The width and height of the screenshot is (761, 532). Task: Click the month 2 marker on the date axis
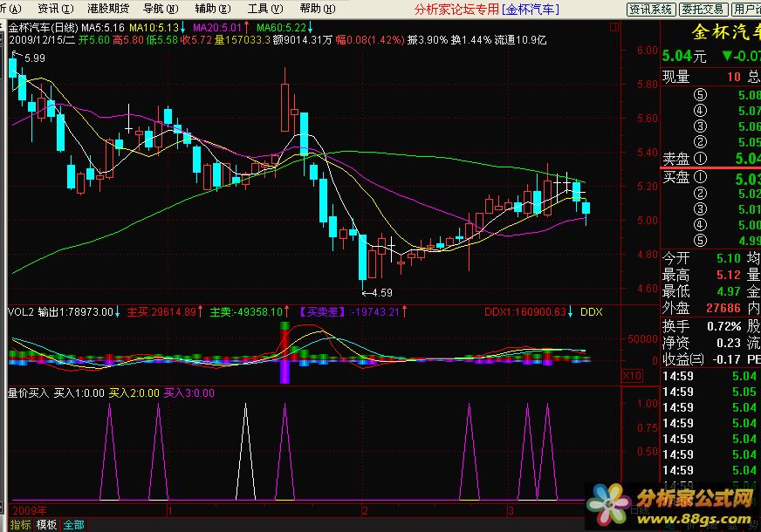365,511
